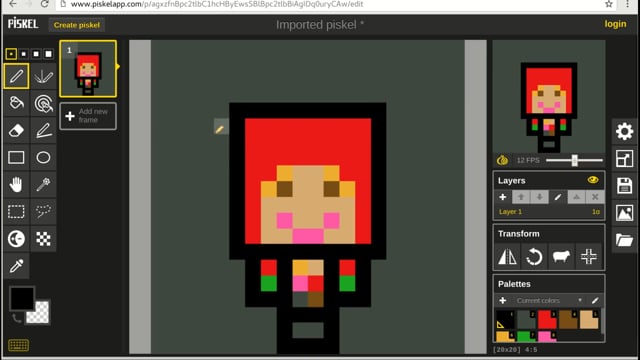Click the Rotate counter-clockwise transform icon

534,257
